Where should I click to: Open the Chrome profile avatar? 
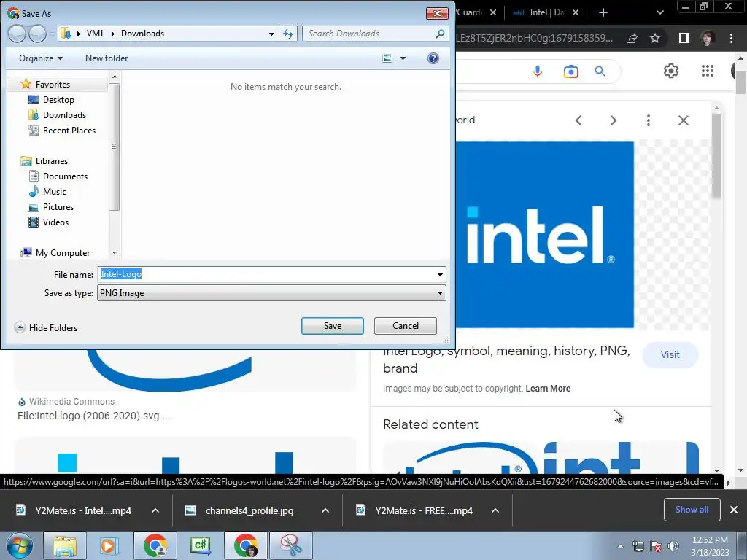pyautogui.click(x=707, y=38)
